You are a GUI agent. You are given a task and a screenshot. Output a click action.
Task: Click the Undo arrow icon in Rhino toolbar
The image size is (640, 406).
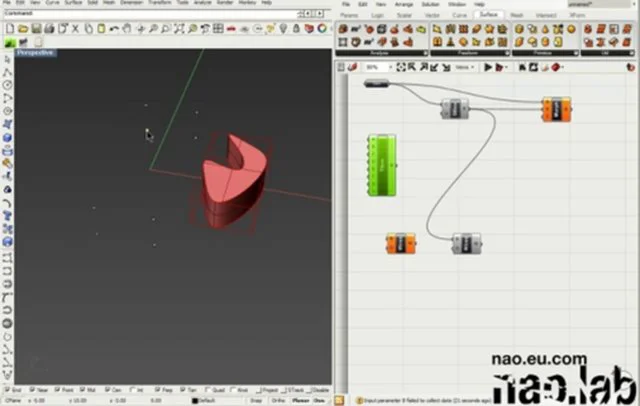click(x=114, y=29)
